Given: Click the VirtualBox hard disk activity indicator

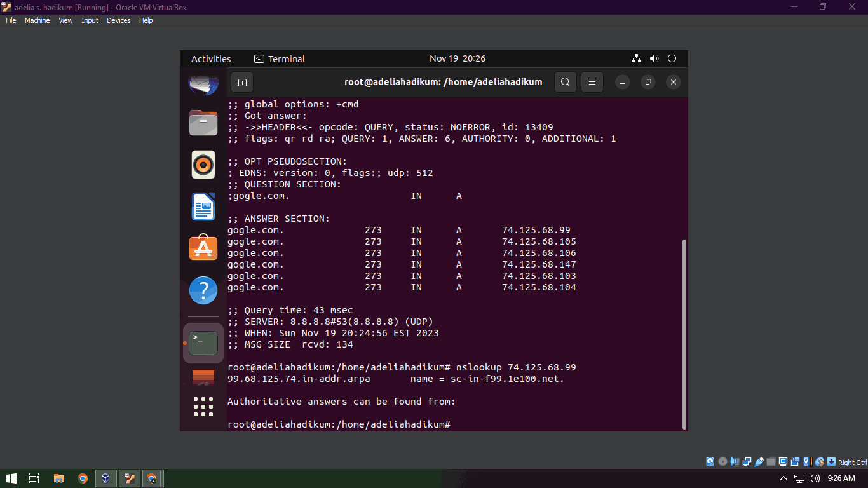Looking at the screenshot, I should tap(710, 462).
